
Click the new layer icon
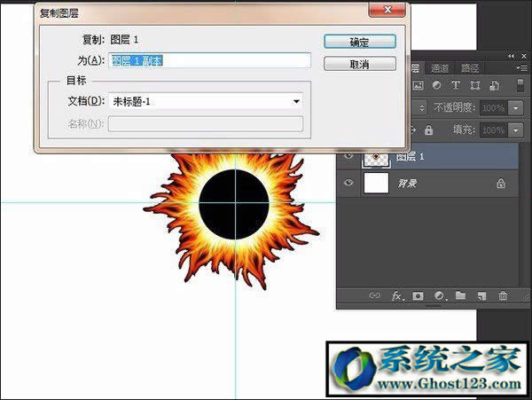click(481, 295)
